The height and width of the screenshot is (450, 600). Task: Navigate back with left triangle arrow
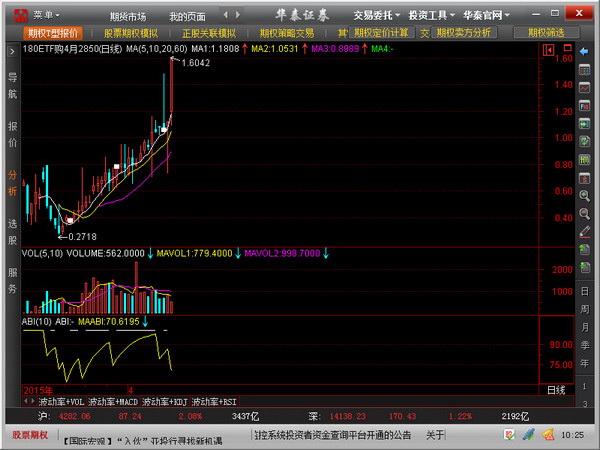point(226,15)
